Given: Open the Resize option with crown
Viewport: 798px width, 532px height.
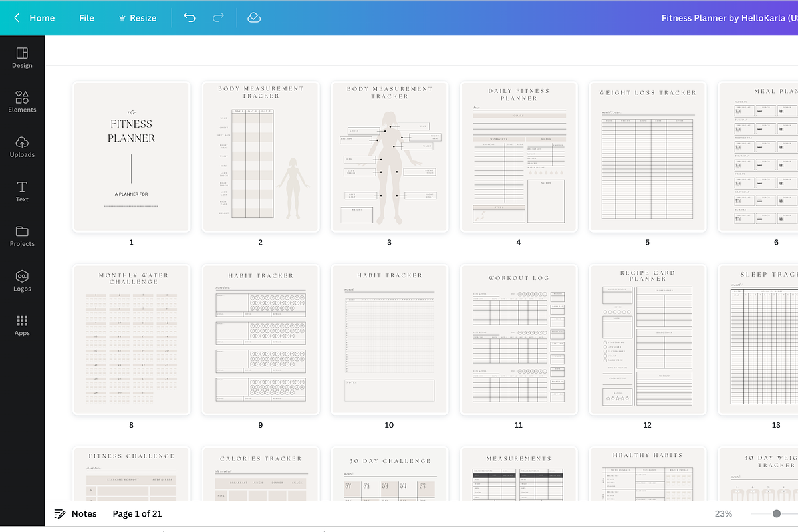Looking at the screenshot, I should tap(137, 18).
